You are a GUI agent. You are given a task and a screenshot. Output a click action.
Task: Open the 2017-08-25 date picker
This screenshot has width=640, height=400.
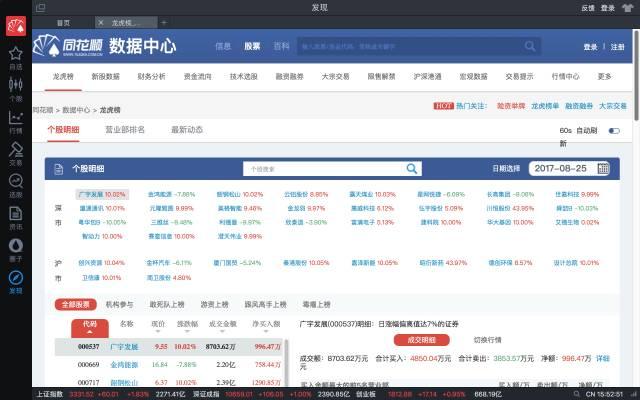(561, 169)
